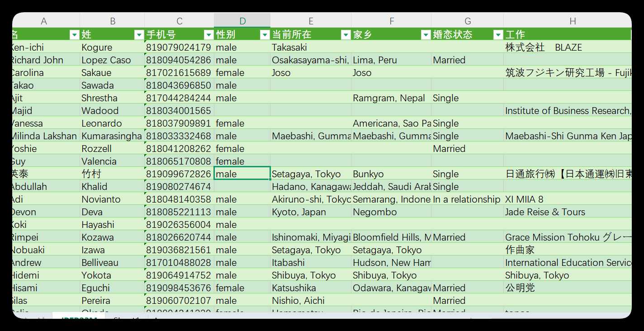Select the Lima, Peru cell
The image size is (644, 331).
pos(391,60)
